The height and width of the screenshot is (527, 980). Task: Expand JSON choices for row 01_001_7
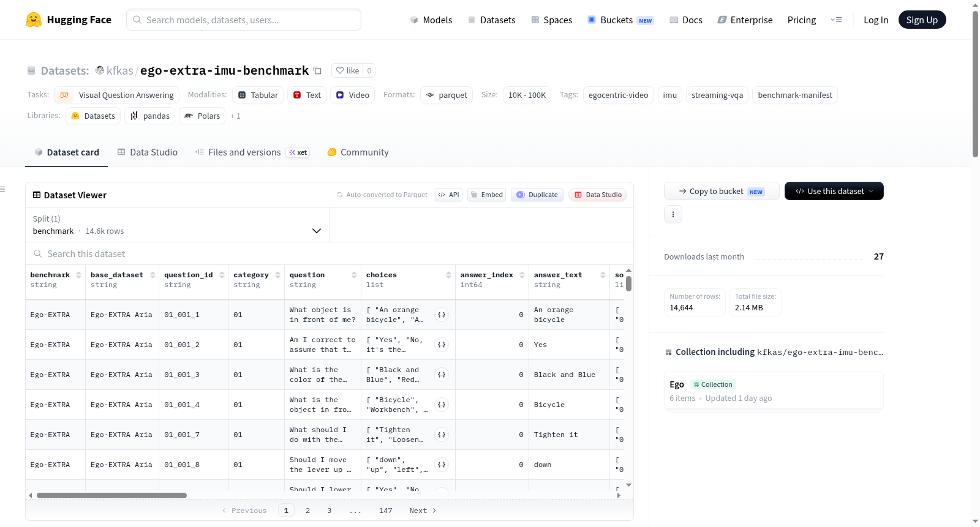coord(442,435)
